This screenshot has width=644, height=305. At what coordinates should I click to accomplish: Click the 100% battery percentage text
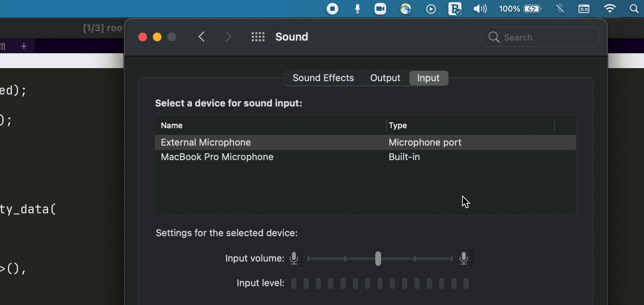[x=509, y=9]
